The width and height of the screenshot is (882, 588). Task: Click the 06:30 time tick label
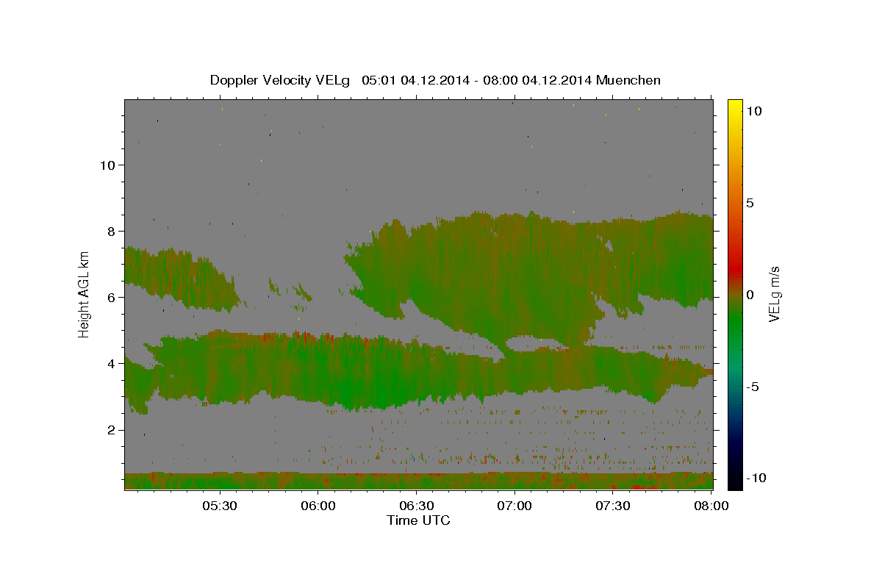coord(417,506)
